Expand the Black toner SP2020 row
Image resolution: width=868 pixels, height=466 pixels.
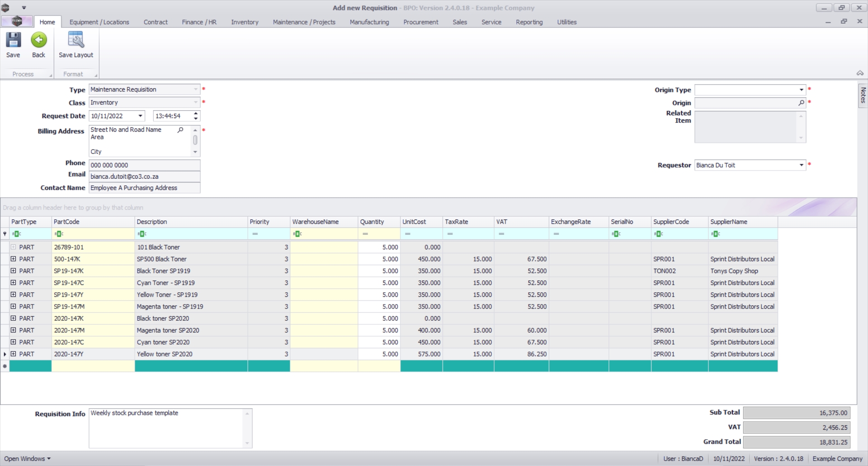14,319
